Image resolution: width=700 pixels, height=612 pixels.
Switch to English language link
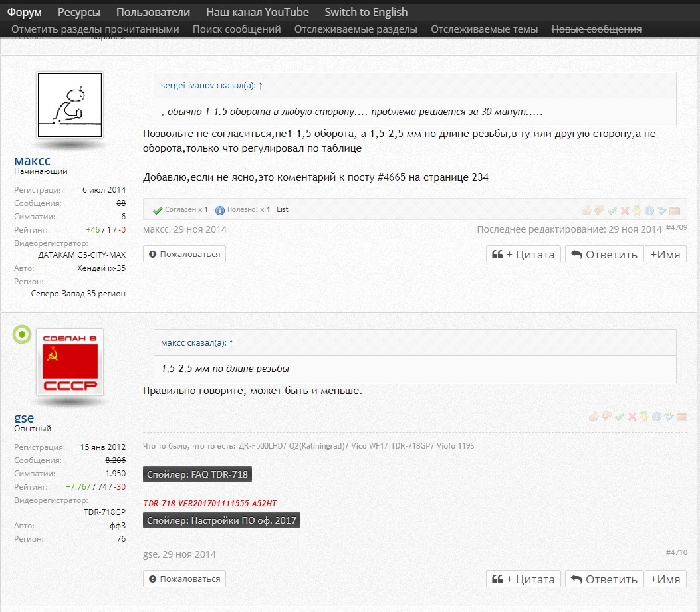(366, 12)
